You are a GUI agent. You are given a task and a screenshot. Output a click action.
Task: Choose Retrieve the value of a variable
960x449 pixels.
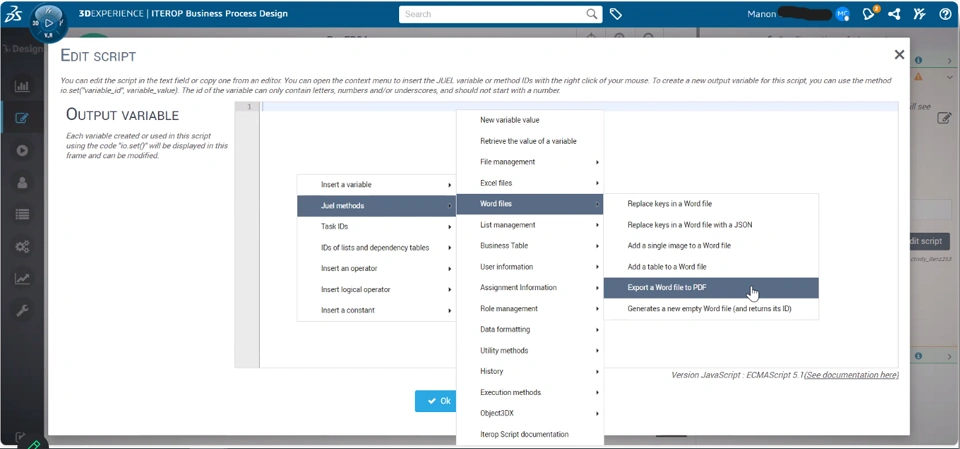coord(530,141)
